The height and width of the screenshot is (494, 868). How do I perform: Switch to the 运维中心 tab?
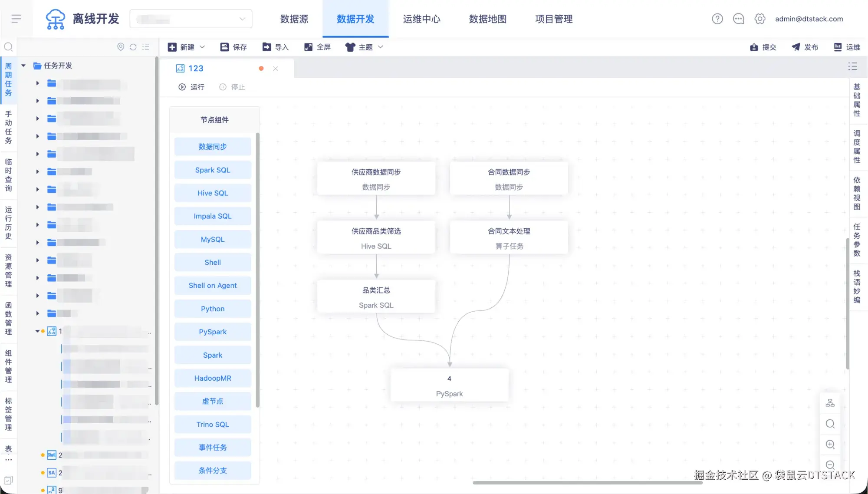click(421, 19)
